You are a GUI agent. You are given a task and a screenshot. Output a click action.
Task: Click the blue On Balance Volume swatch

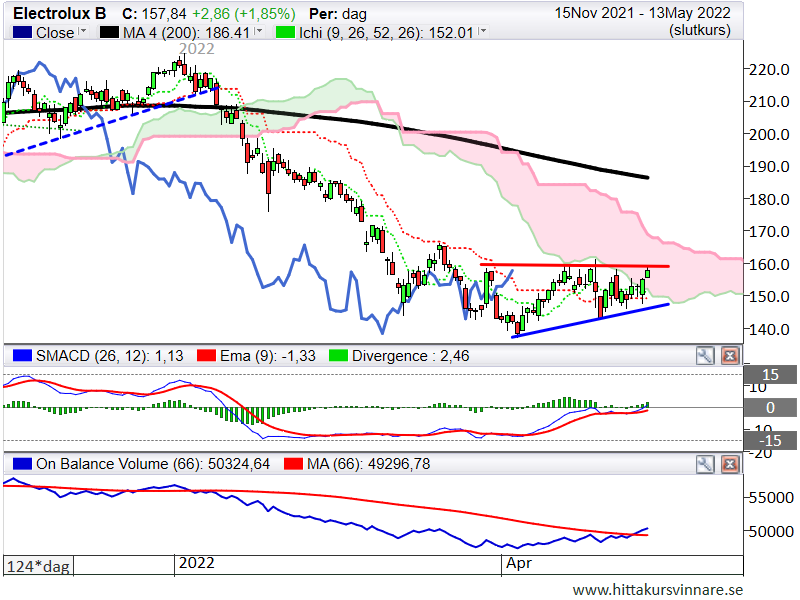[22, 464]
